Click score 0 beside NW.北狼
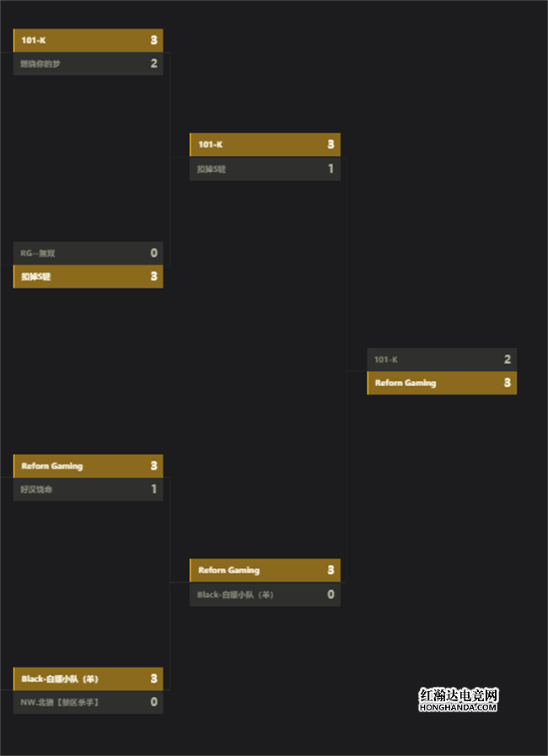The width and height of the screenshot is (548, 756). point(154,702)
